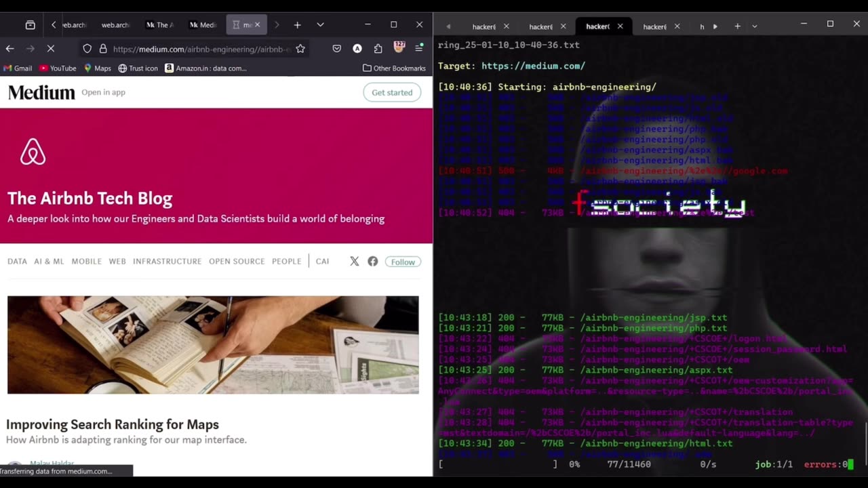Screen dimensions: 868x488
Task: Click the Medium logo
Action: 41,93
